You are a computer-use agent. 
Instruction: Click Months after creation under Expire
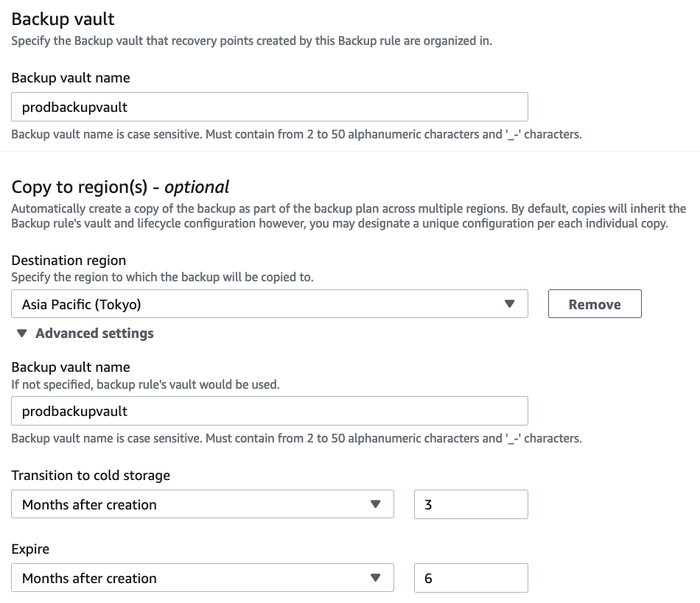[88, 578]
